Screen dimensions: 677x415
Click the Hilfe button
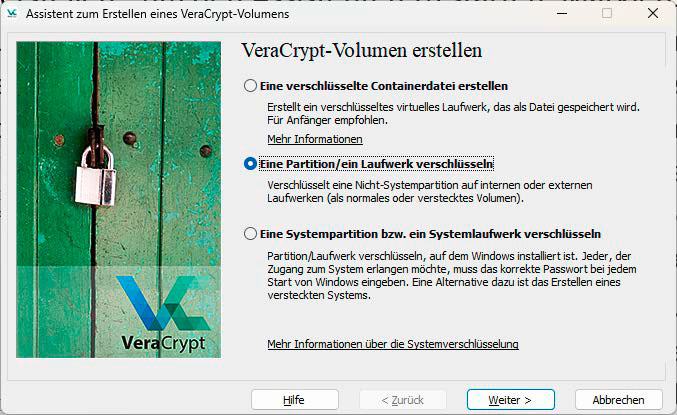[x=294, y=400]
